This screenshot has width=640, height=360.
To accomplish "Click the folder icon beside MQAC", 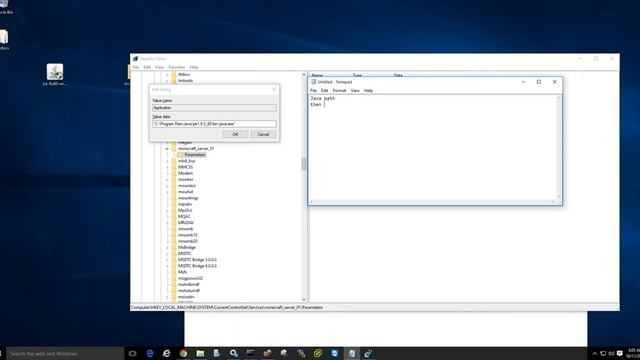I will [174, 216].
